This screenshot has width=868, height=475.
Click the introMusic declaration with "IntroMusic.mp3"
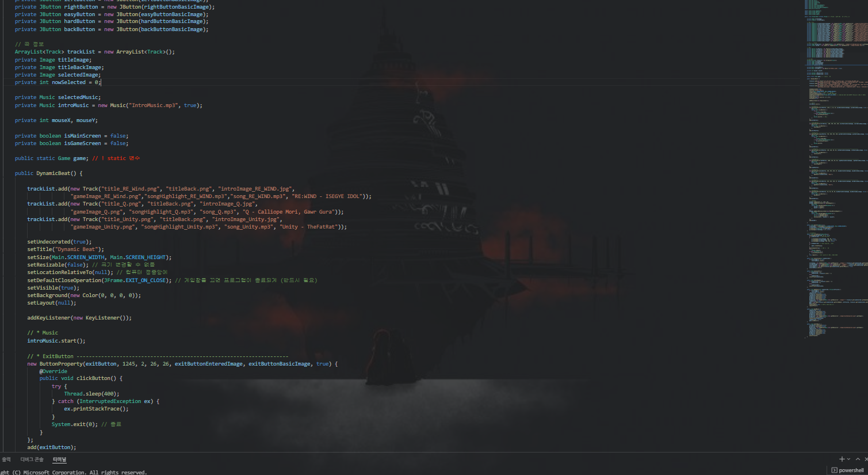109,105
